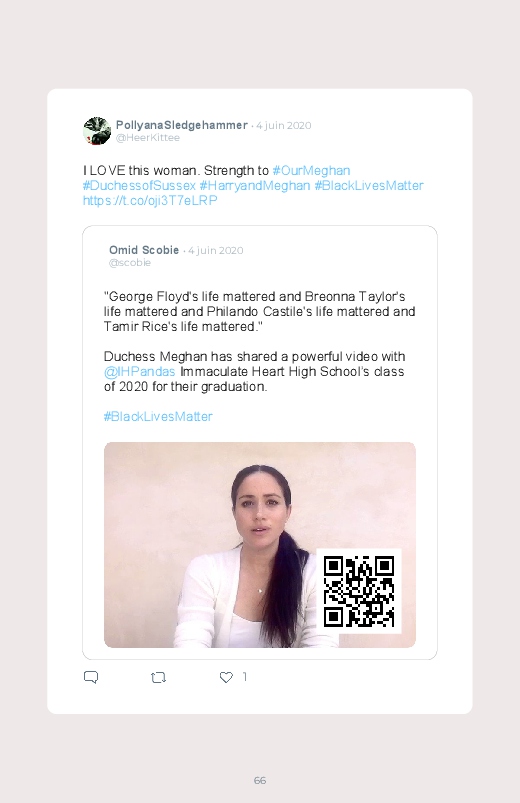Click the @HeerKittee handle
Screen dimensions: 520x803
click(x=148, y=138)
